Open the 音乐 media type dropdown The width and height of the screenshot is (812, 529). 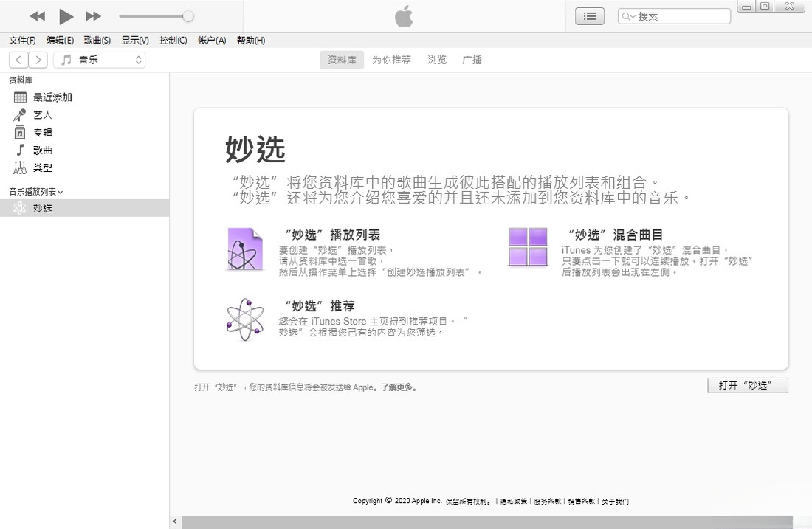click(100, 60)
